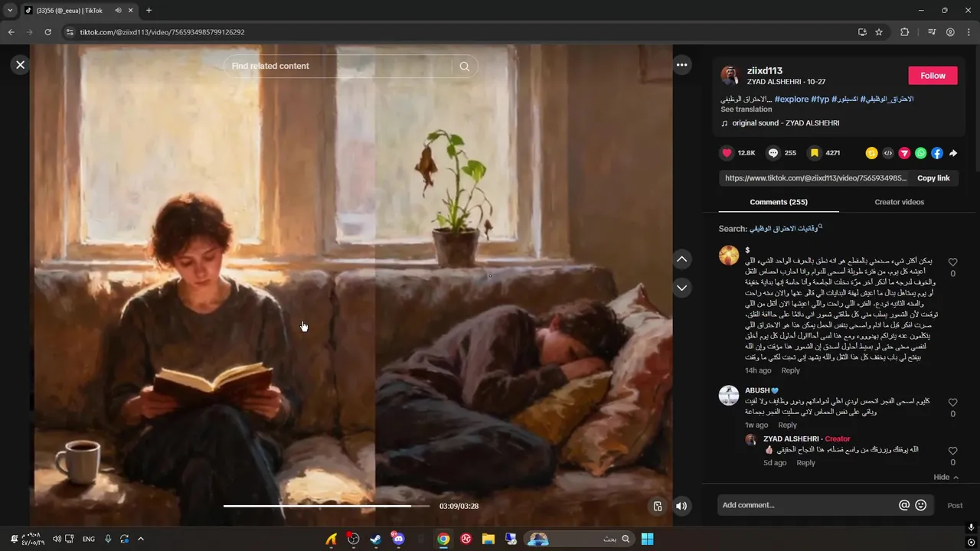Open Chrome three-dot menu
Image resolution: width=980 pixels, height=551 pixels.
coord(969,32)
